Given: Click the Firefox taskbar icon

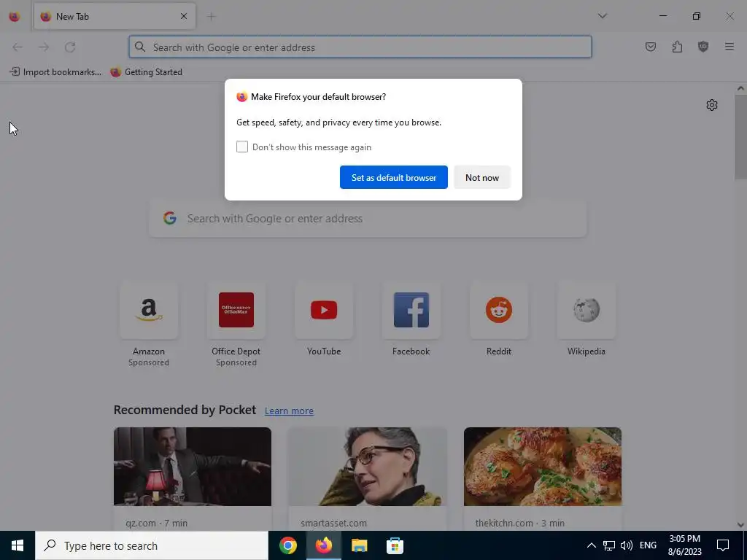Looking at the screenshot, I should point(323,545).
